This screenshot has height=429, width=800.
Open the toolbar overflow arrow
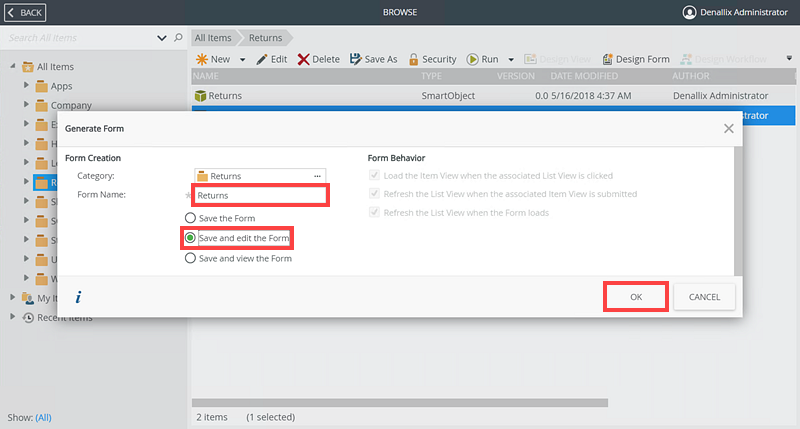coord(789,58)
